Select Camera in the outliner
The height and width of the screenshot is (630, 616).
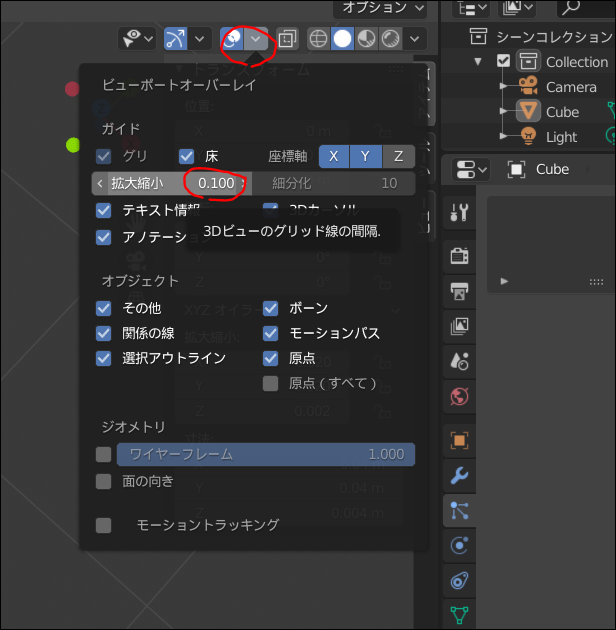571,87
